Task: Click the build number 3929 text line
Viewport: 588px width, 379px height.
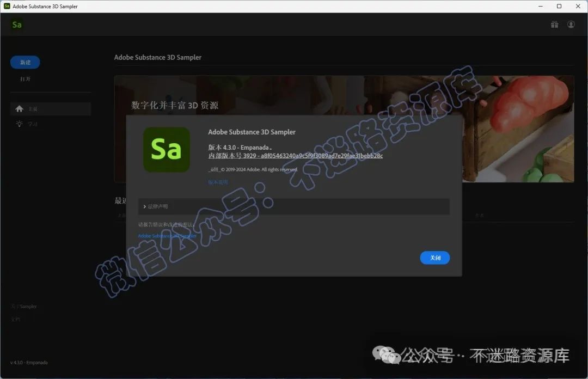Action: tap(296, 156)
